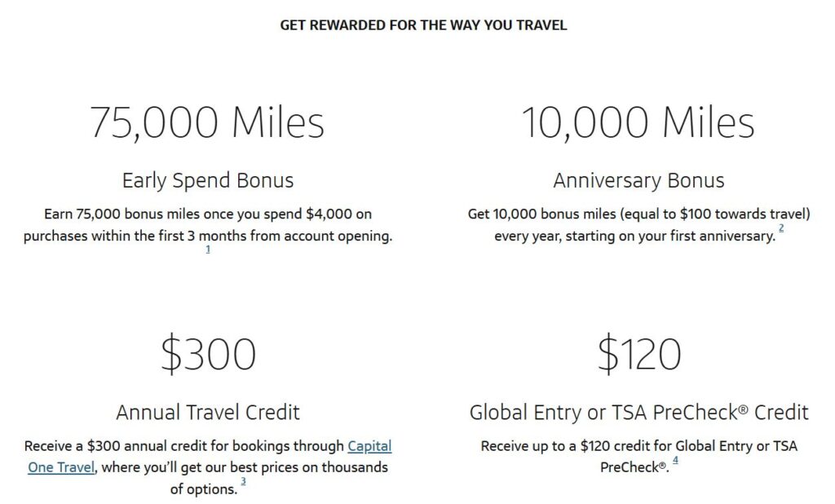Click the large '$120' heading
The image size is (835, 504).
pos(638,355)
